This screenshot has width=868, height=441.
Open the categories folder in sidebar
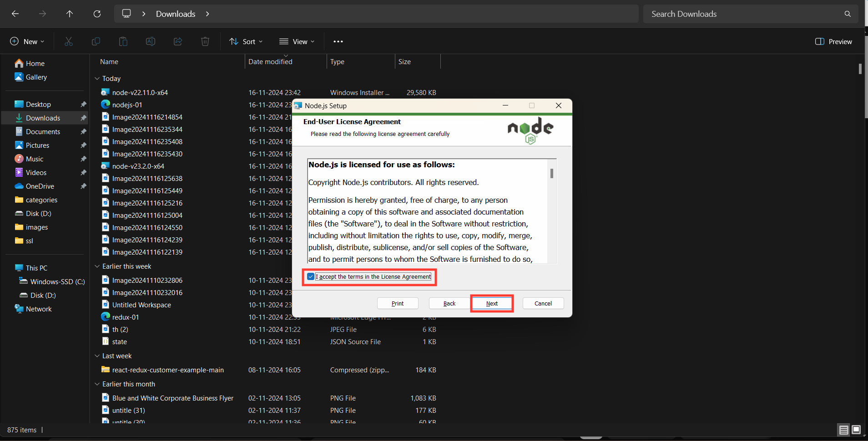click(41, 200)
